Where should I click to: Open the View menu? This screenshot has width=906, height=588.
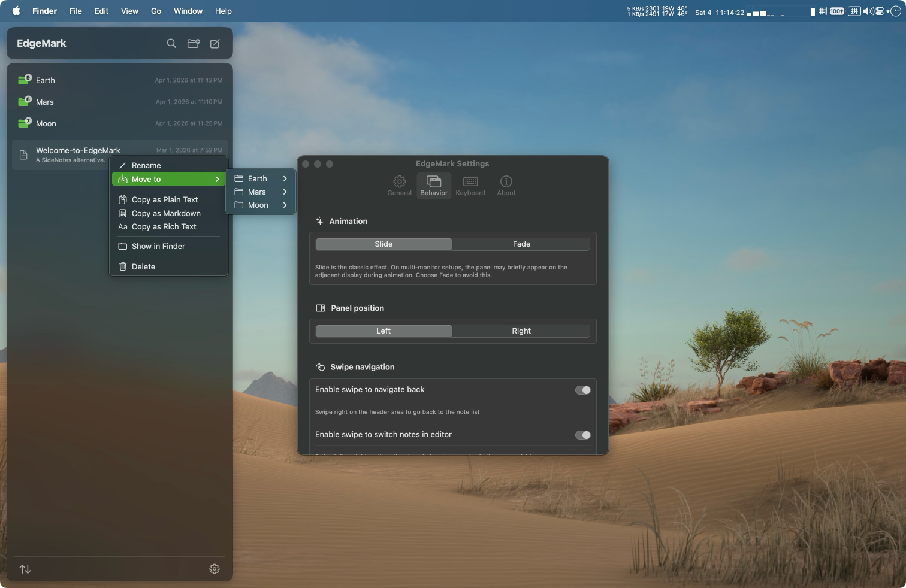(129, 11)
